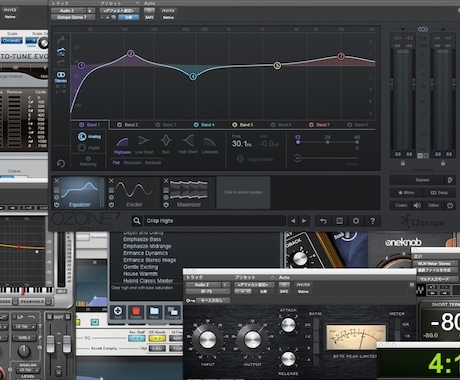Click the ear icon beside Bypass

coord(450,180)
